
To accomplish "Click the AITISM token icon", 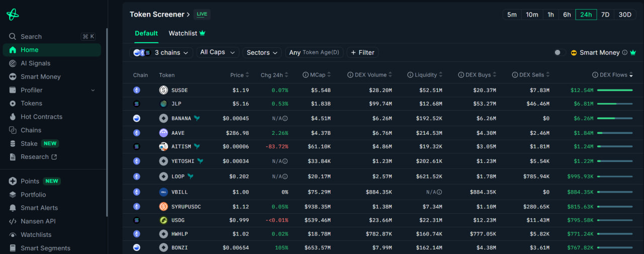I will point(164,146).
